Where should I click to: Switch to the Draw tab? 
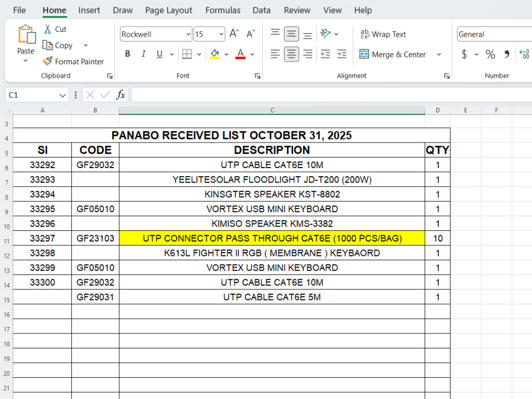click(x=122, y=10)
